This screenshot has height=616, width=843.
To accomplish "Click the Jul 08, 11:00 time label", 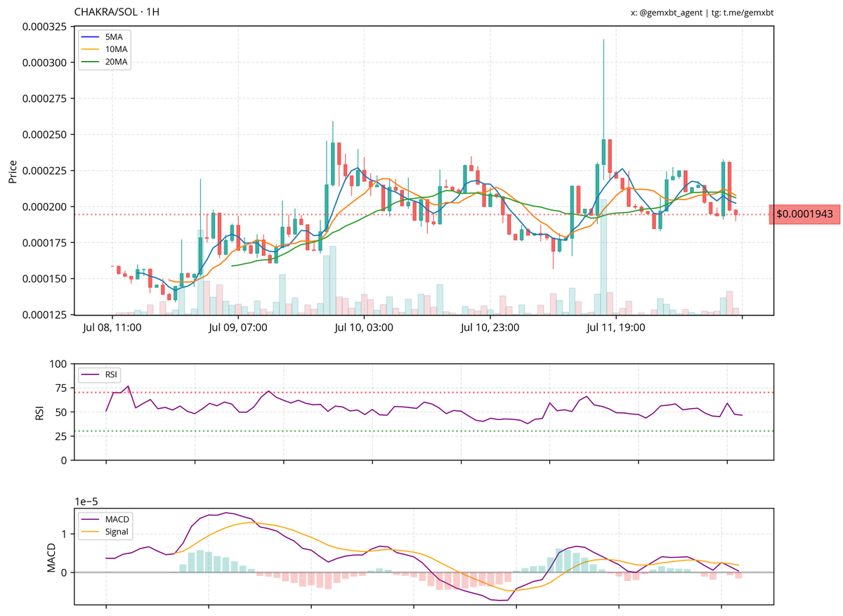I will tap(112, 327).
